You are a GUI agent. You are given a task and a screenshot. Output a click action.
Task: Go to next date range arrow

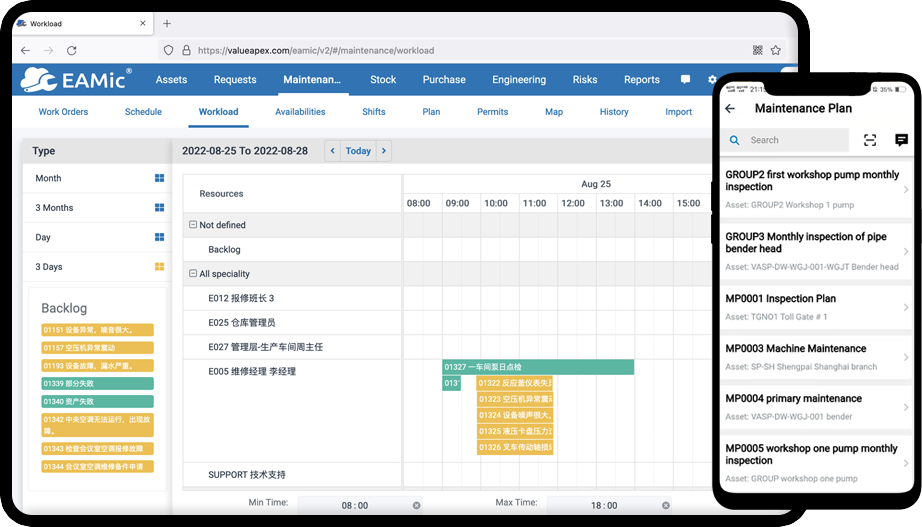point(384,151)
